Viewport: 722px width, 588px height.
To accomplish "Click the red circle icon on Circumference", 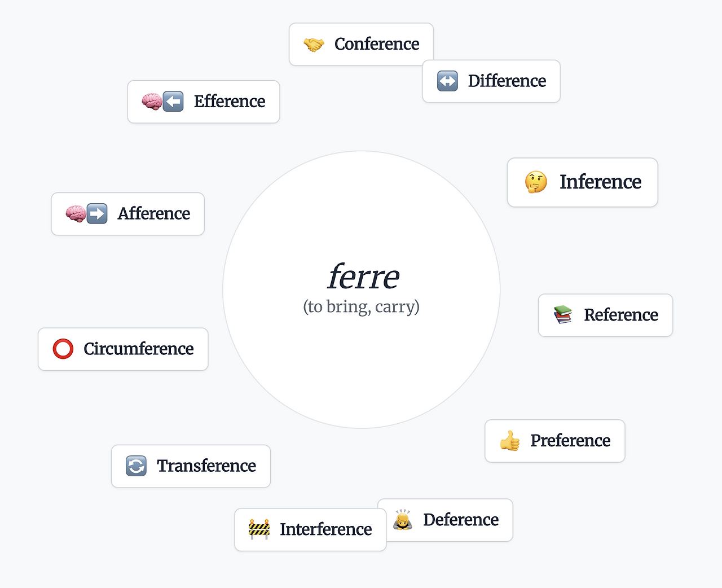I will pyautogui.click(x=63, y=349).
